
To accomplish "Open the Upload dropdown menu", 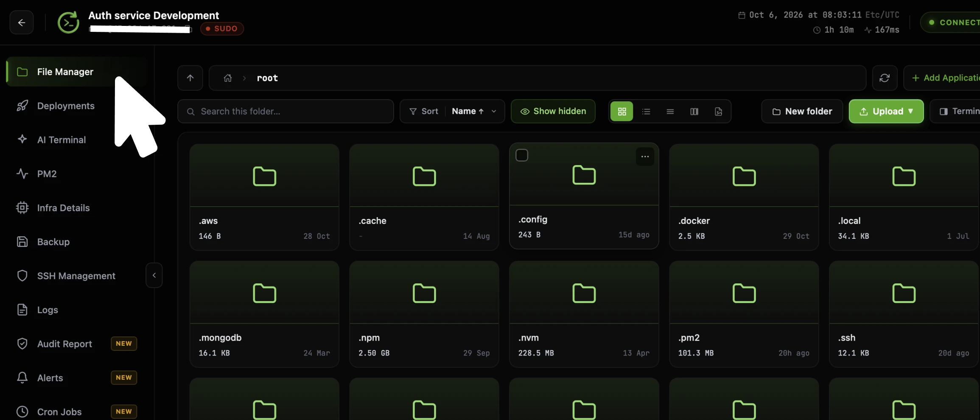I will 886,111.
